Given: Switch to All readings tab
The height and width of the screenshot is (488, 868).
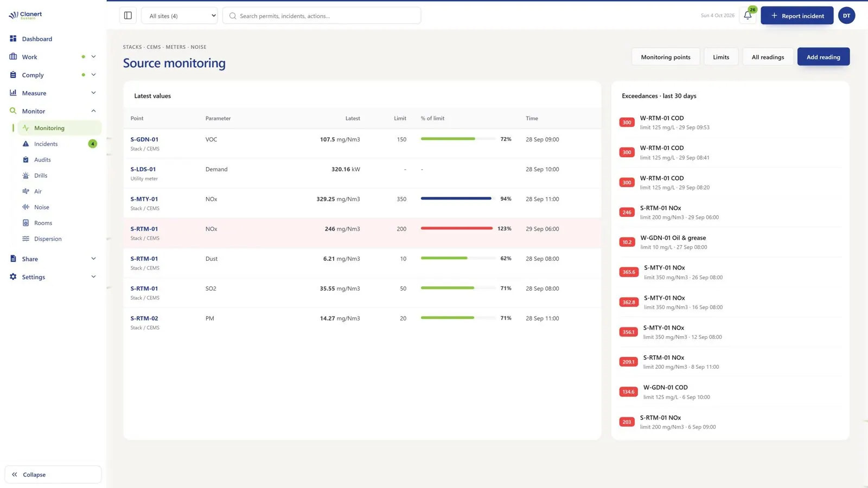Looking at the screenshot, I should pos(768,57).
